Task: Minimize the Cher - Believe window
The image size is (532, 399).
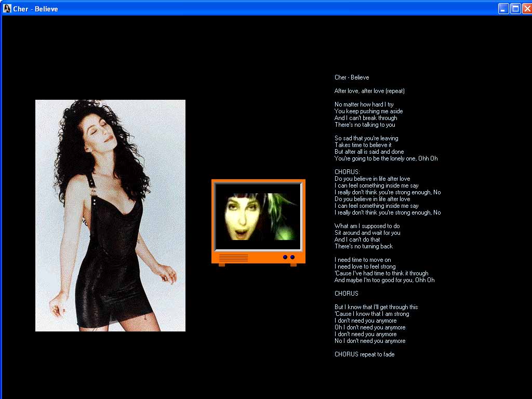Action: pos(503,8)
